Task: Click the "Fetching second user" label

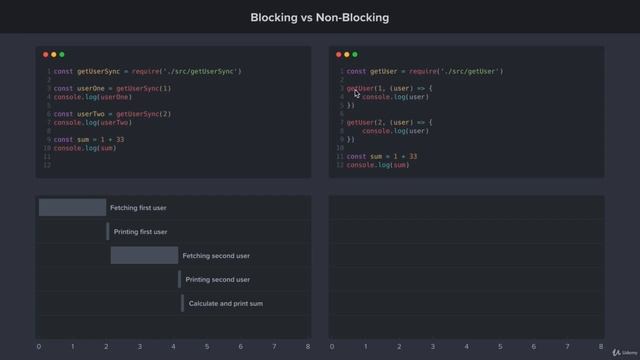Action: (x=216, y=256)
